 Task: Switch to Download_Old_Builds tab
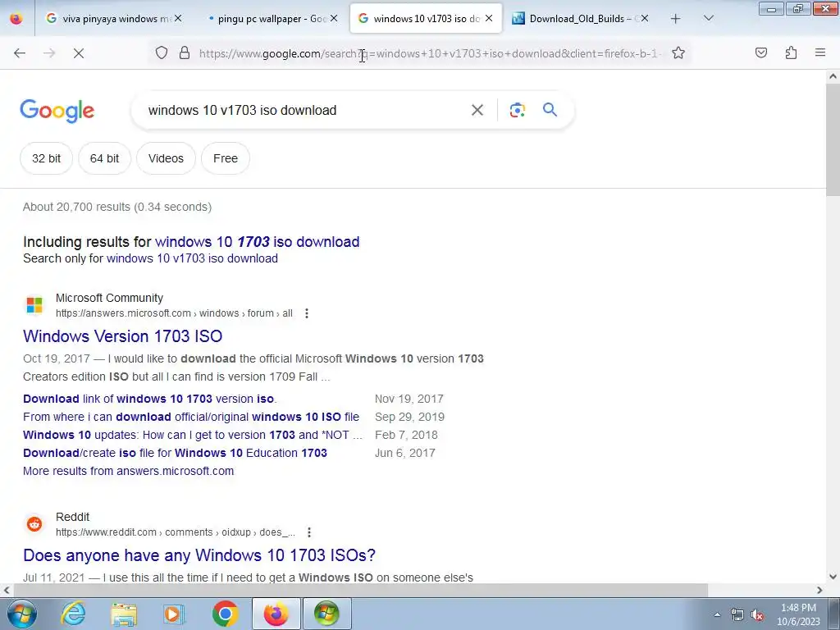578,19
